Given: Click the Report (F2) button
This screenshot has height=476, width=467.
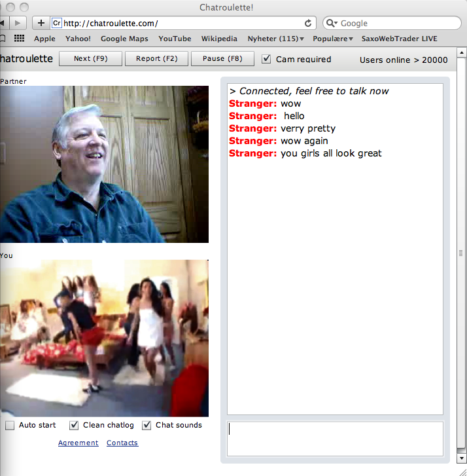Looking at the screenshot, I should 157,58.
